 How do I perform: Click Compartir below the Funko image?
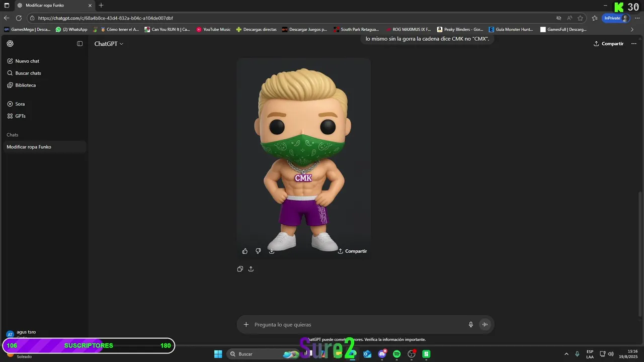[x=352, y=251]
